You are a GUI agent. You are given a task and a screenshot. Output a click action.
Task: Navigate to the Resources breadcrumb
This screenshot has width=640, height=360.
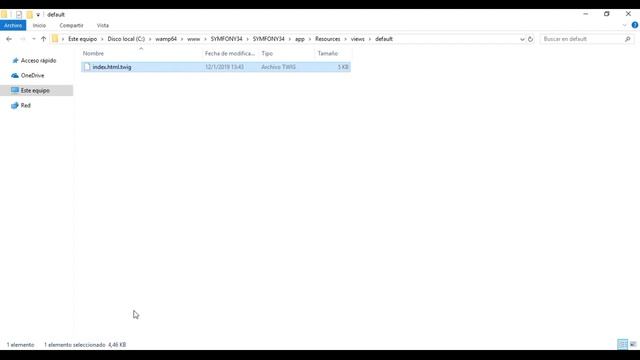pyautogui.click(x=327, y=39)
